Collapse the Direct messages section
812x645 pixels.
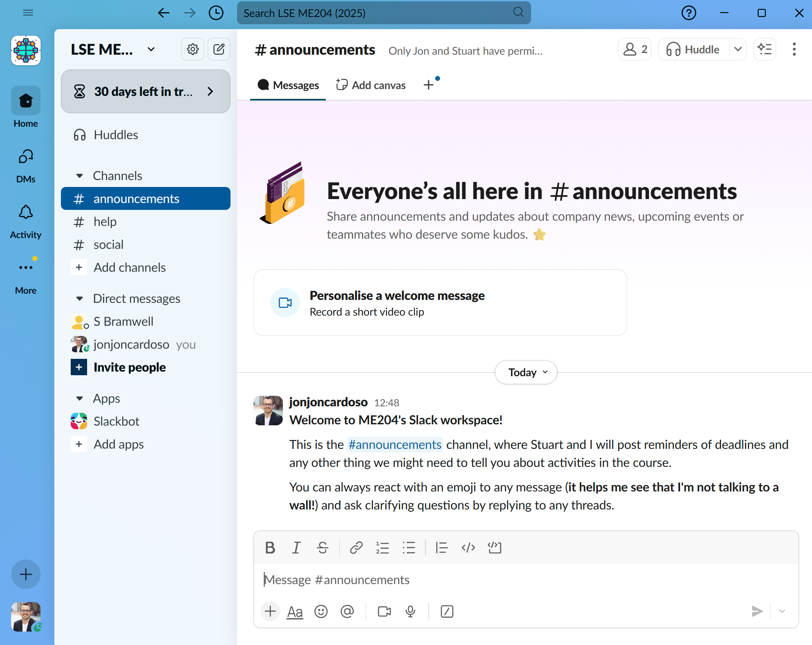pos(80,299)
